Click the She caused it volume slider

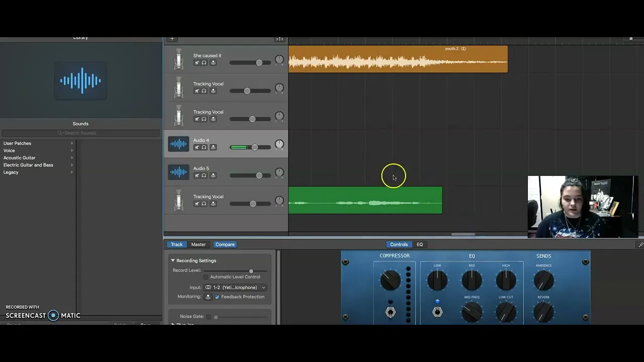tap(250, 63)
